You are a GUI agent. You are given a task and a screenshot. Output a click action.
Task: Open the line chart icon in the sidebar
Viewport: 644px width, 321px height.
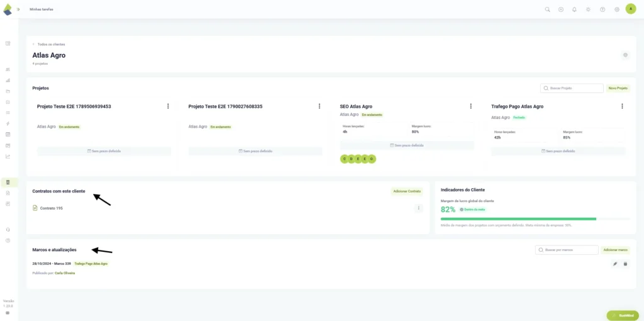coord(8,155)
